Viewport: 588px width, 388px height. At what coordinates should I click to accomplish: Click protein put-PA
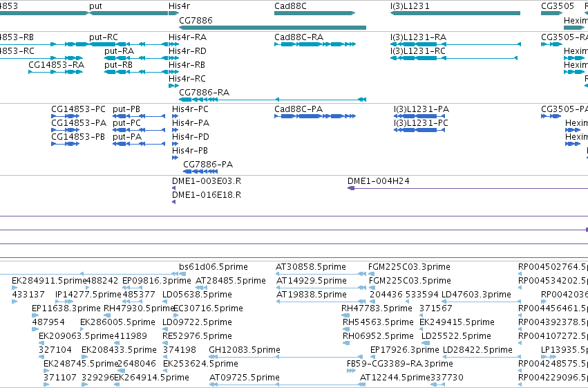coord(139,144)
